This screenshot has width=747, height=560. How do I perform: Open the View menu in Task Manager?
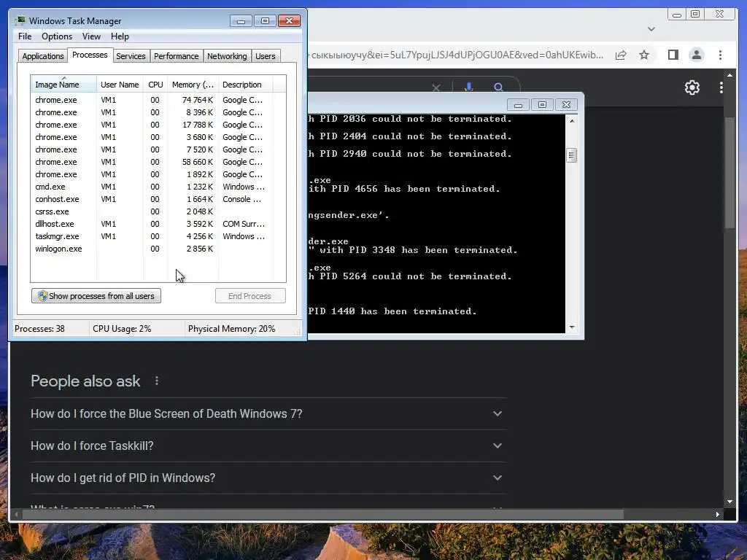91,36
